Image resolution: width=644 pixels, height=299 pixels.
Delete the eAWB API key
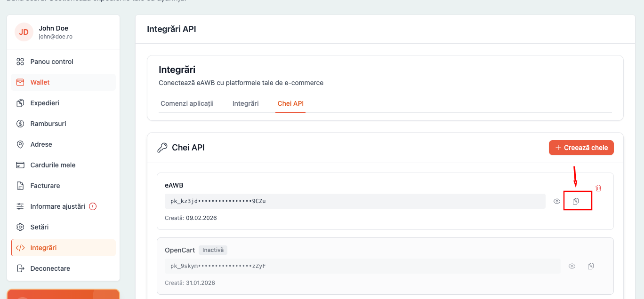tap(598, 188)
